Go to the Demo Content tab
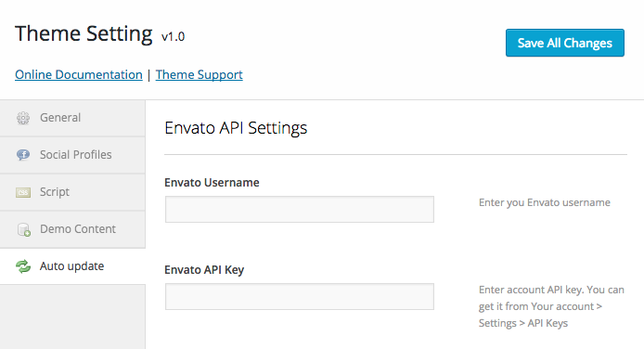This screenshot has width=644, height=349. coord(72,229)
